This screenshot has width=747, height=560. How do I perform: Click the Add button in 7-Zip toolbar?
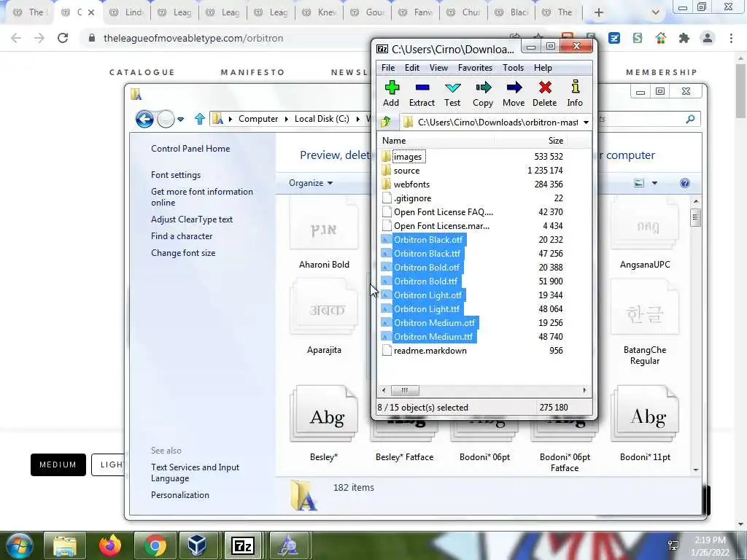point(391,93)
